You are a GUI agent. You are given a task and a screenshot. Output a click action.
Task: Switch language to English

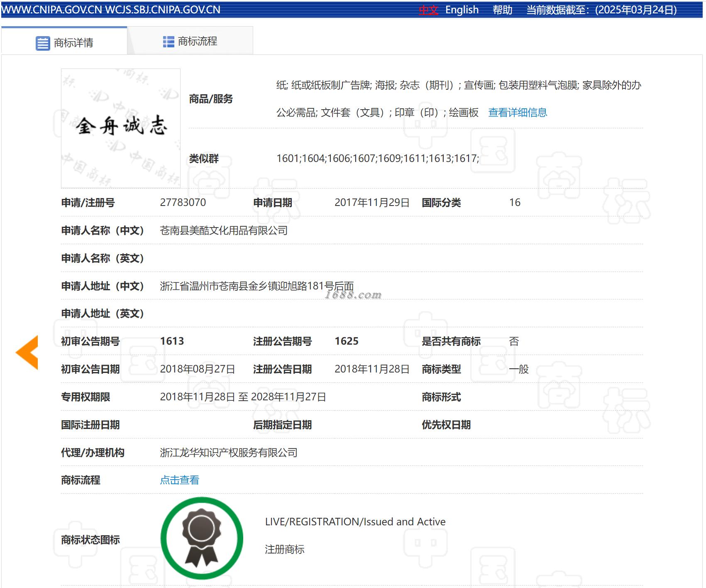click(x=462, y=10)
